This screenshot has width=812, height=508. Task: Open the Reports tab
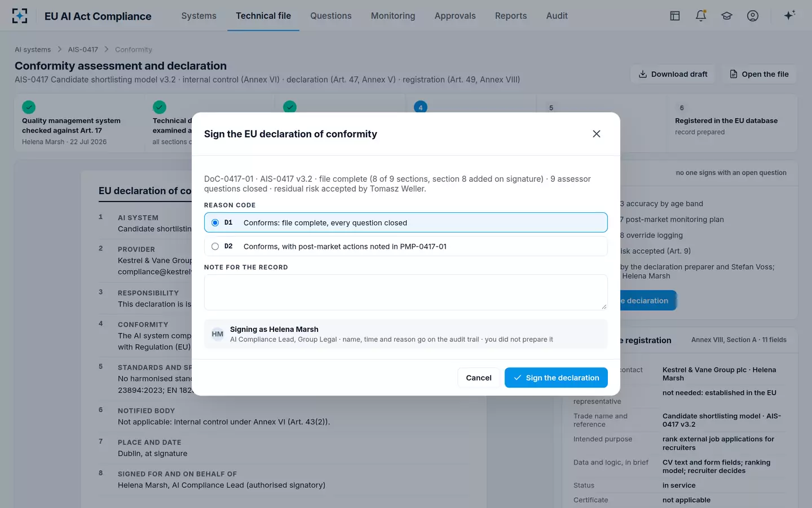click(511, 16)
